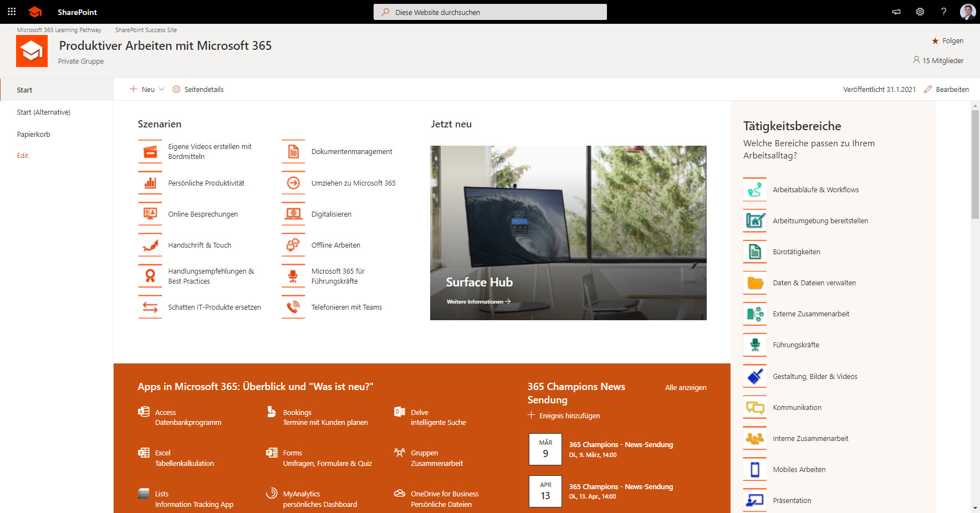Click the Persönliche Produktivität chart icon
Screen dimensions: 980x513
(150, 183)
